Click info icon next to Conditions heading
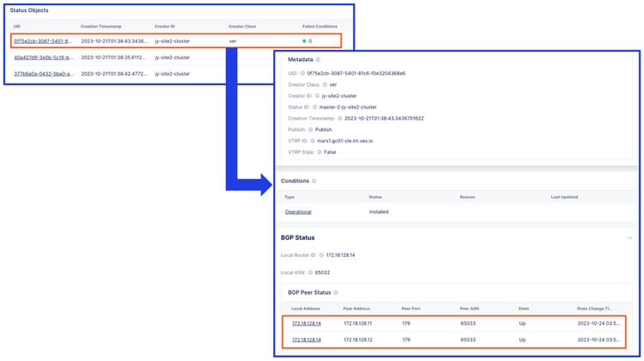644x361 pixels. 313,180
